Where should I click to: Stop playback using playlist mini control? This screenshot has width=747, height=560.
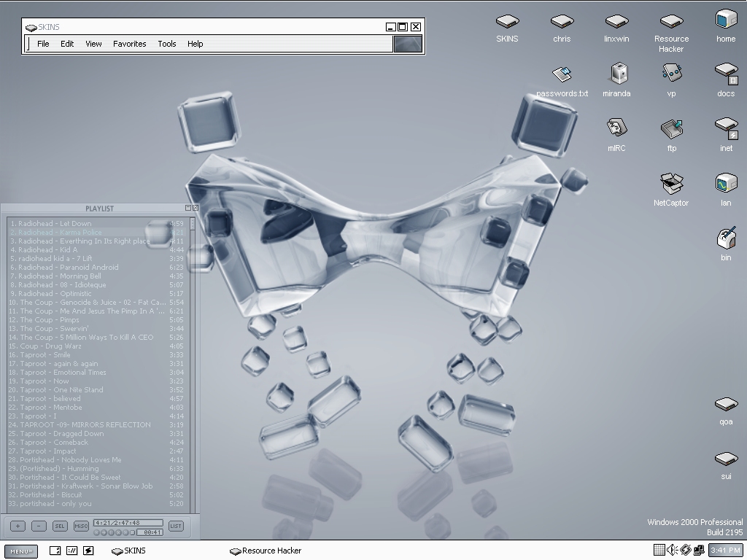point(119,533)
